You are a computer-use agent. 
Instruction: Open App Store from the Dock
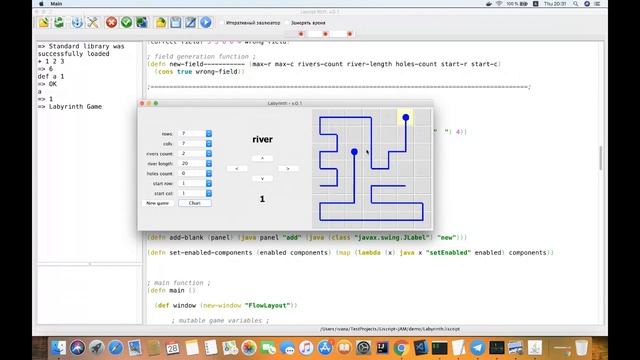click(325, 348)
